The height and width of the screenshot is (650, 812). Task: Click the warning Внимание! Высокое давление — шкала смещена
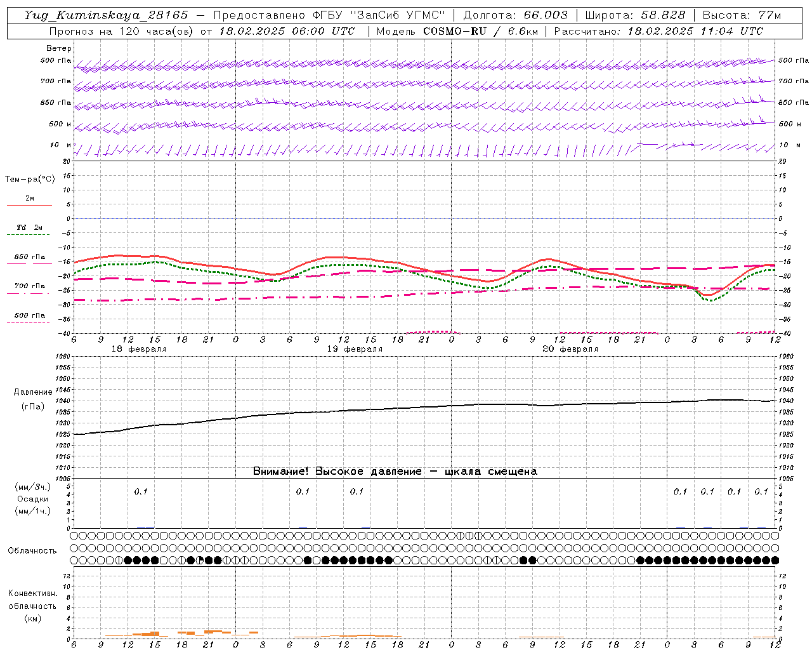point(395,471)
